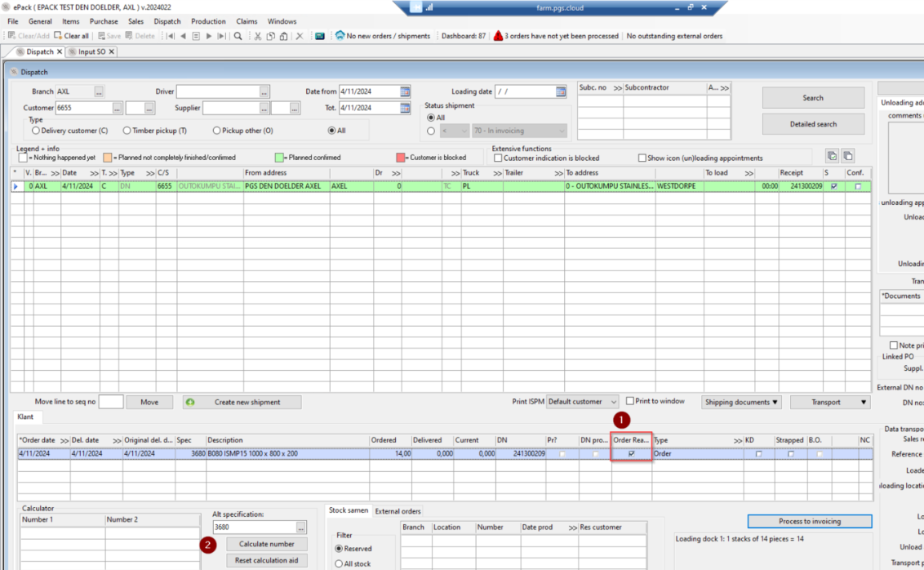This screenshot has height=570, width=924.
Task: Expand the Transport dropdown button
Action: pos(831,402)
